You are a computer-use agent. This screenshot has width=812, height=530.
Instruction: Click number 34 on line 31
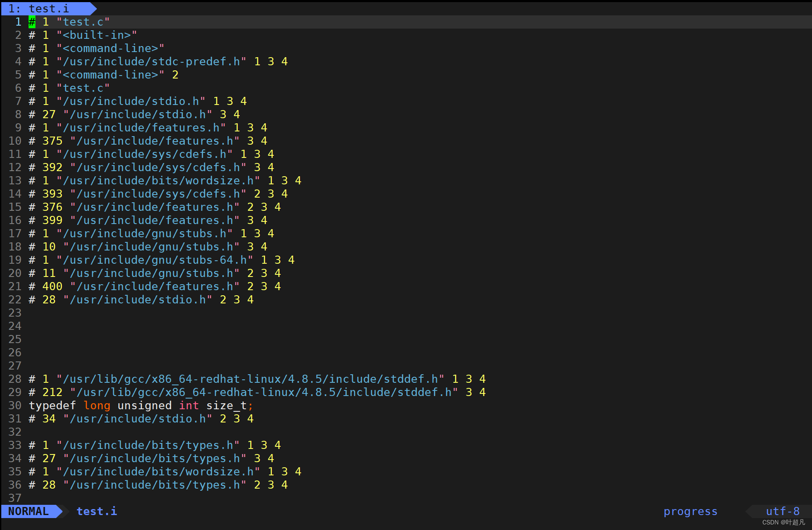49,419
